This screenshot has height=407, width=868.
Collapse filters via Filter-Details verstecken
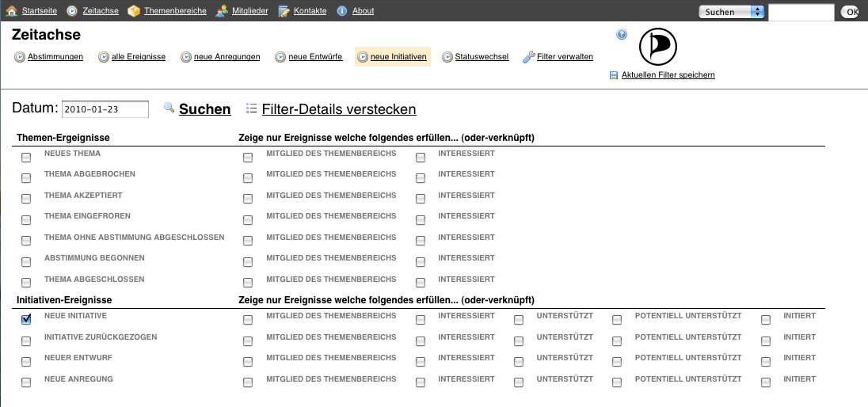[x=338, y=109]
